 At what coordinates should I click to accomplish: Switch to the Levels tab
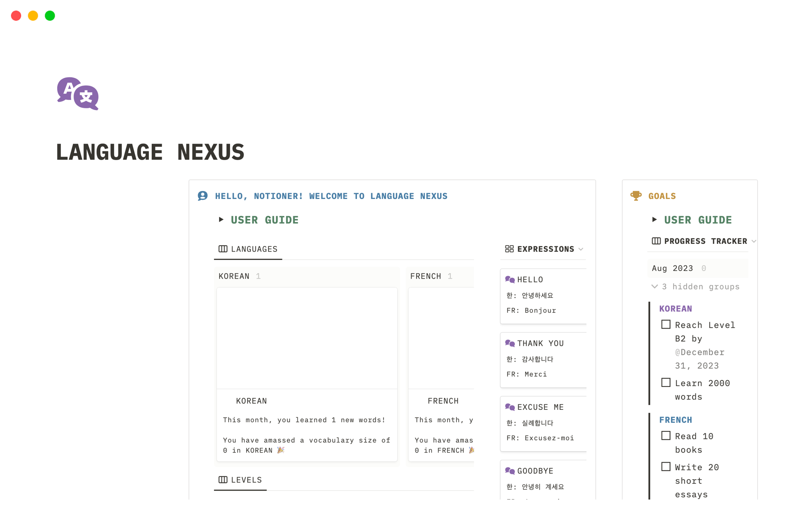(x=240, y=480)
